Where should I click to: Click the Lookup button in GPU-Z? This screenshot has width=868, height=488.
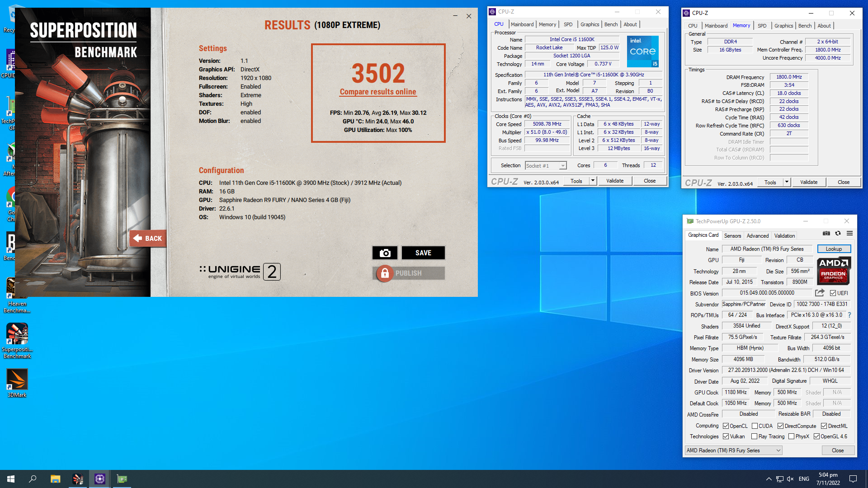834,249
